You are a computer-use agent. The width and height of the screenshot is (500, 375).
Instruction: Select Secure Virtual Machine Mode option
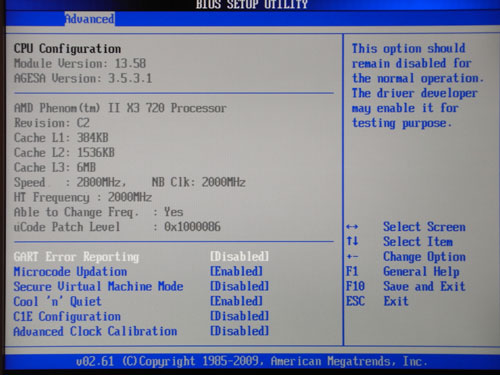point(98,287)
